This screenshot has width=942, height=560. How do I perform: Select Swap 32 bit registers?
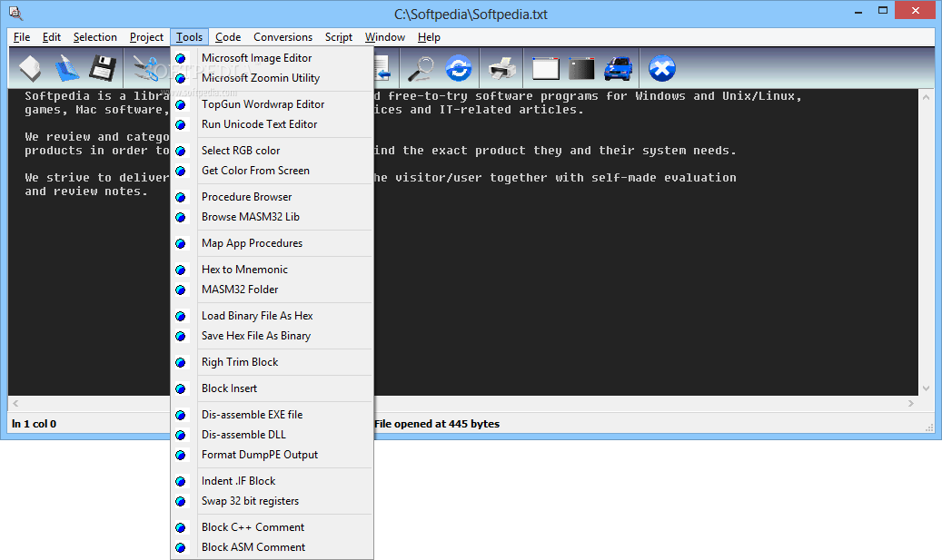click(272, 501)
